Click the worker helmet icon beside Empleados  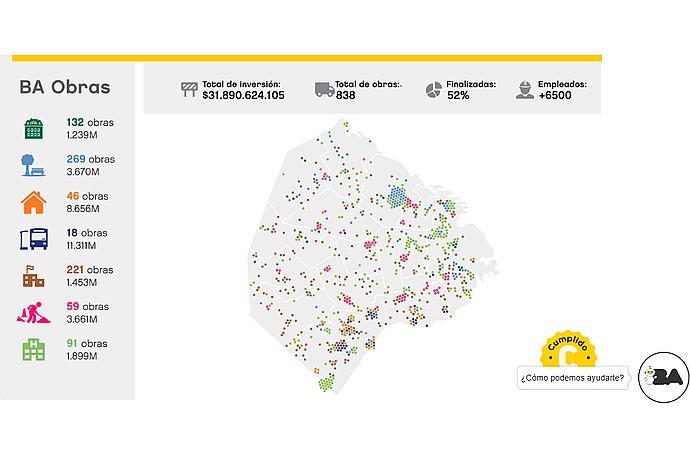pyautogui.click(x=525, y=90)
